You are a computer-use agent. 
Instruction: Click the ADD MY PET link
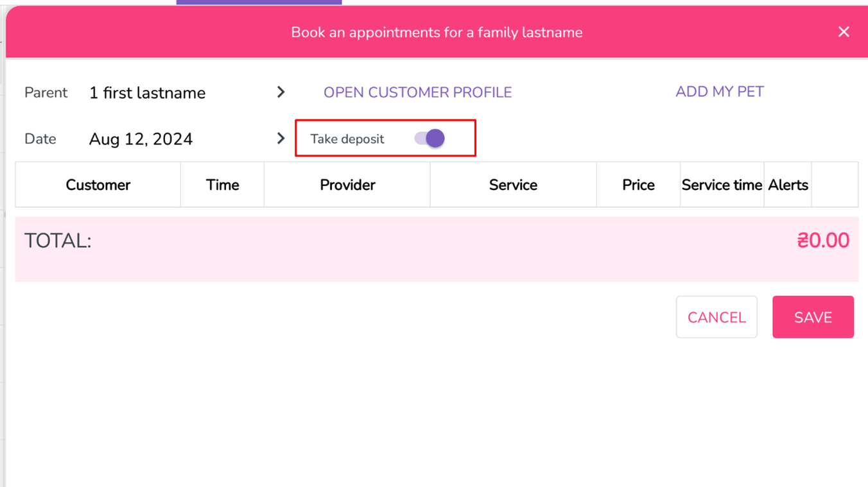pos(720,92)
